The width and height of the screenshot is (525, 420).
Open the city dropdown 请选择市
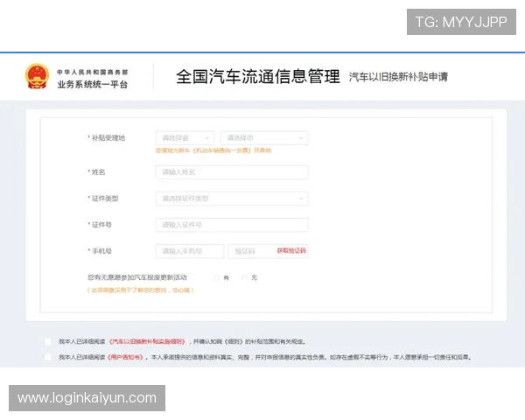point(264,138)
